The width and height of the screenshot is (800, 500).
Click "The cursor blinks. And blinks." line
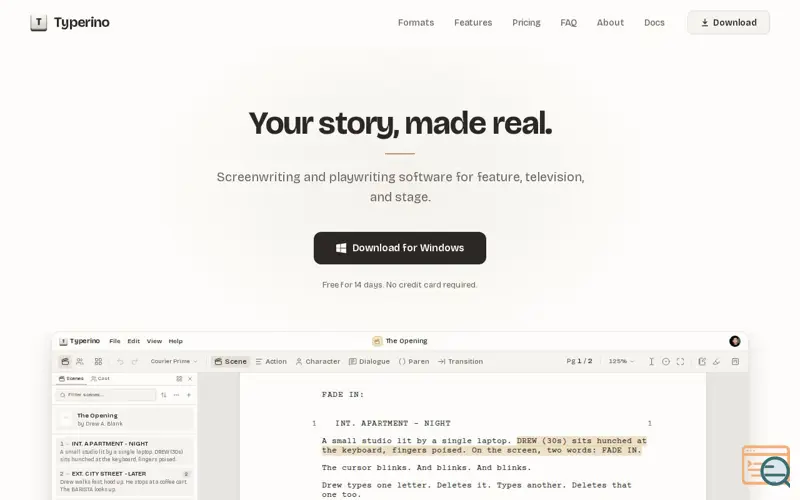(427, 467)
